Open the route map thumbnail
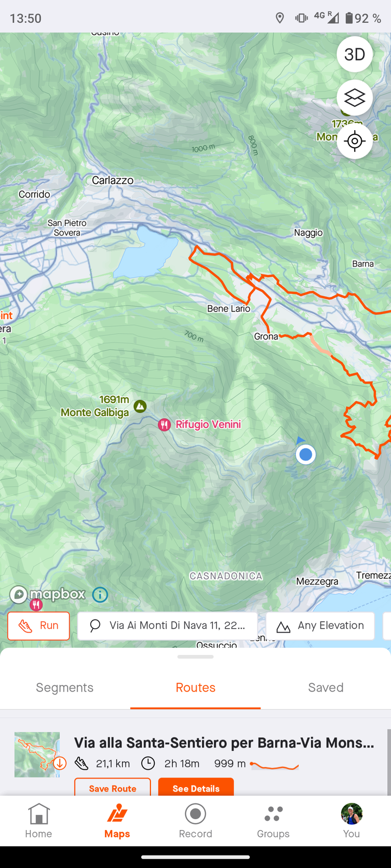Screen dimensions: 391x868 click(37, 755)
